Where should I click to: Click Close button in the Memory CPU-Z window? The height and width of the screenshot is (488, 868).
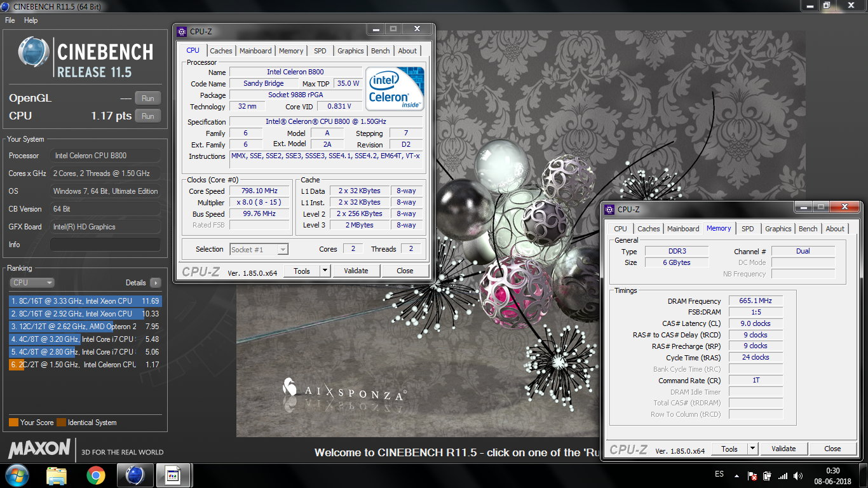point(832,449)
